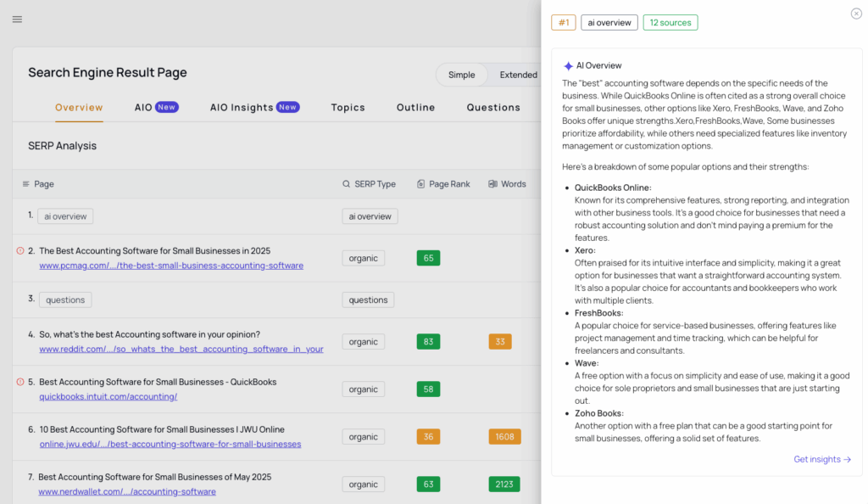The width and height of the screenshot is (868, 504).
Task: Click ai overview SERP type in row 1
Action: pos(370,216)
